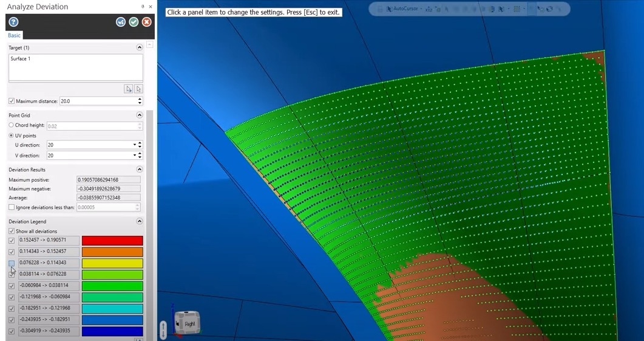Click the Maximum positive value 0.19057086294168
The width and height of the screenshot is (644, 341).
tap(109, 180)
